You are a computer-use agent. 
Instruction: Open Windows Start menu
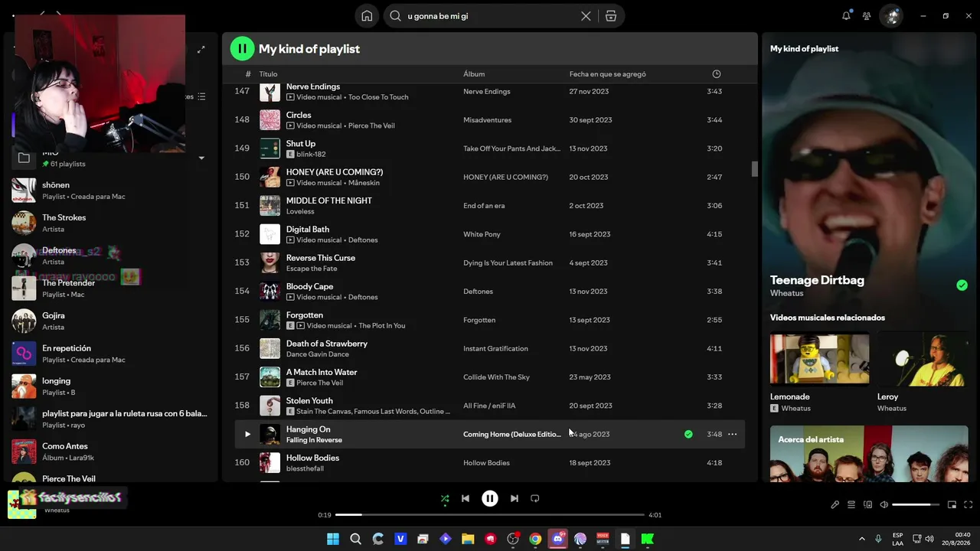pyautogui.click(x=333, y=539)
